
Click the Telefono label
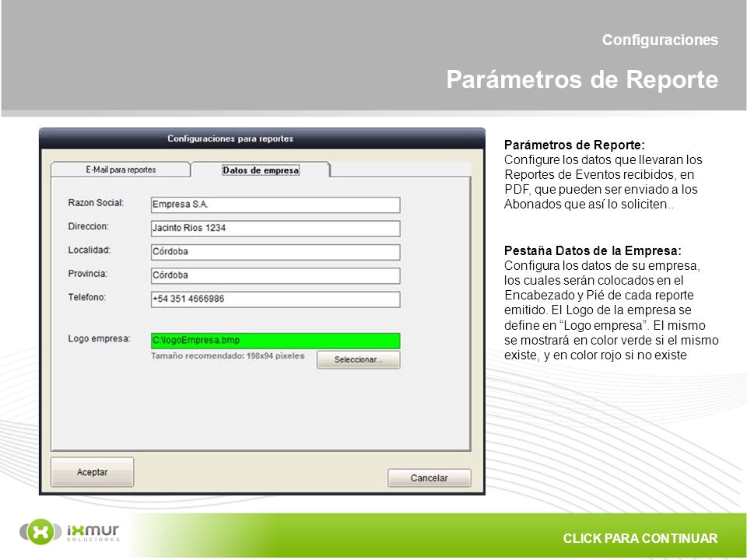coord(86,297)
